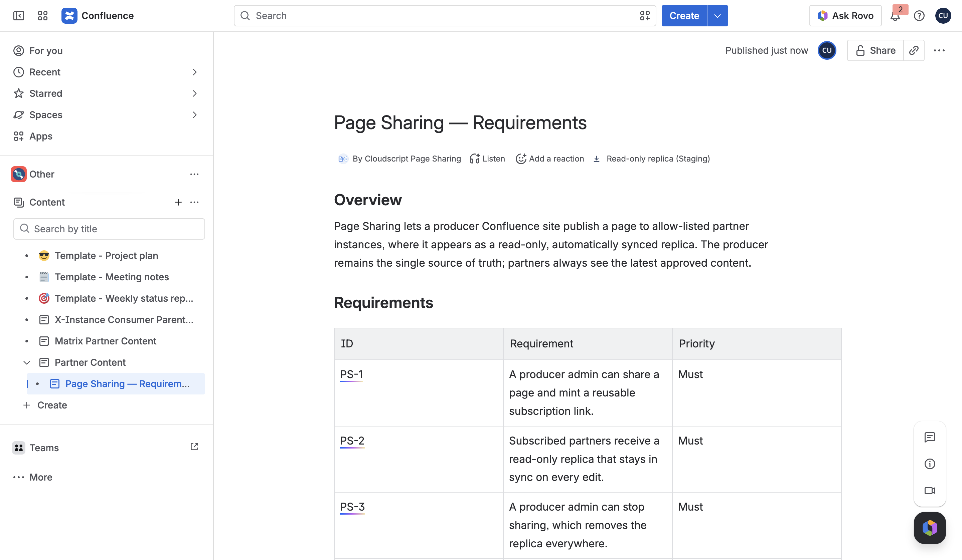This screenshot has width=962, height=560.
Task: Open page more actions ellipsis menu
Action: tap(939, 50)
